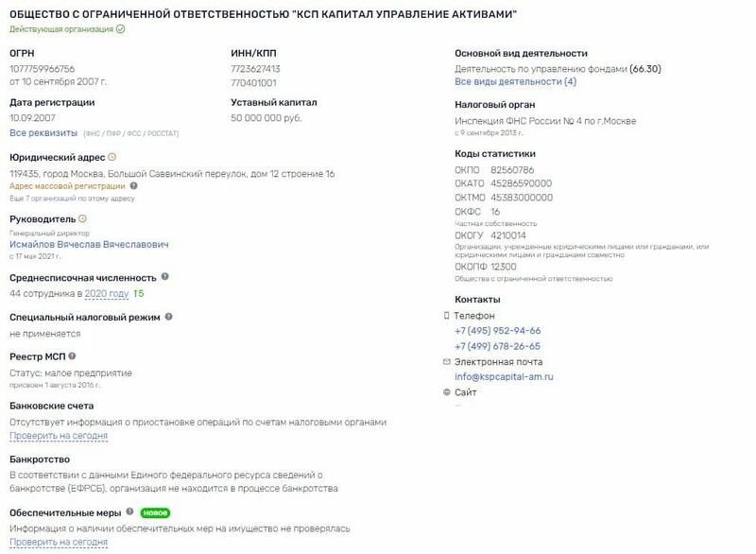The image size is (756, 554).
Task: Call phone number +7 (495) 952-94-66
Action: [498, 331]
